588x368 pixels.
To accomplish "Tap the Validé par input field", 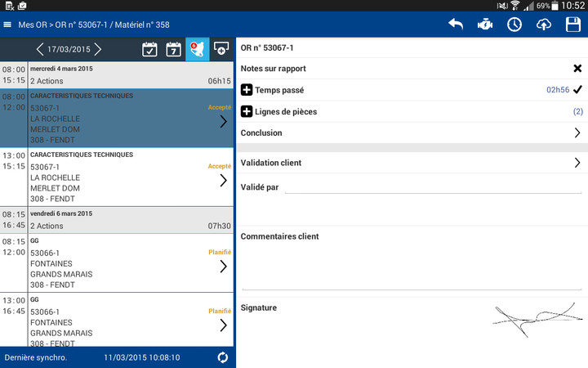I will coord(433,188).
